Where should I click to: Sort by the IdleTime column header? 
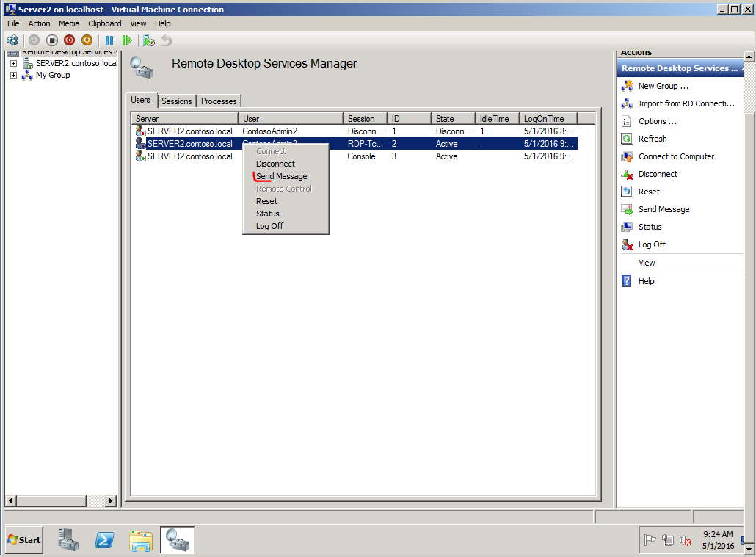497,119
